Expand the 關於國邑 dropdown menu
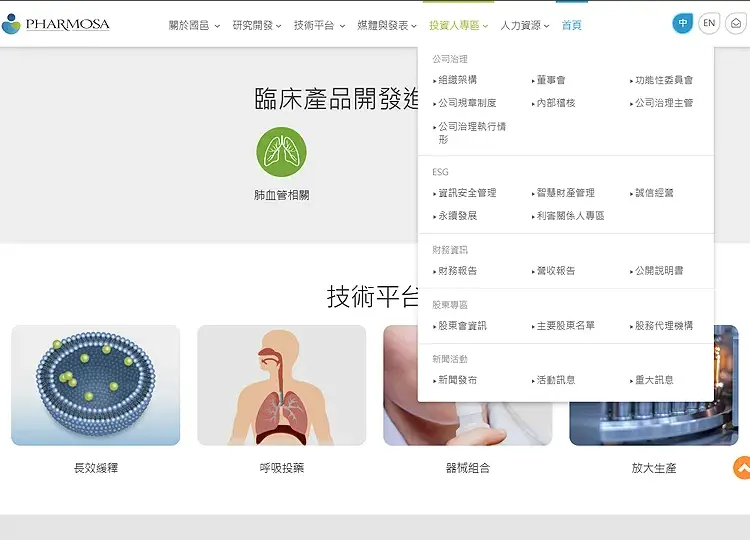The height and width of the screenshot is (540, 750). pyautogui.click(x=194, y=25)
